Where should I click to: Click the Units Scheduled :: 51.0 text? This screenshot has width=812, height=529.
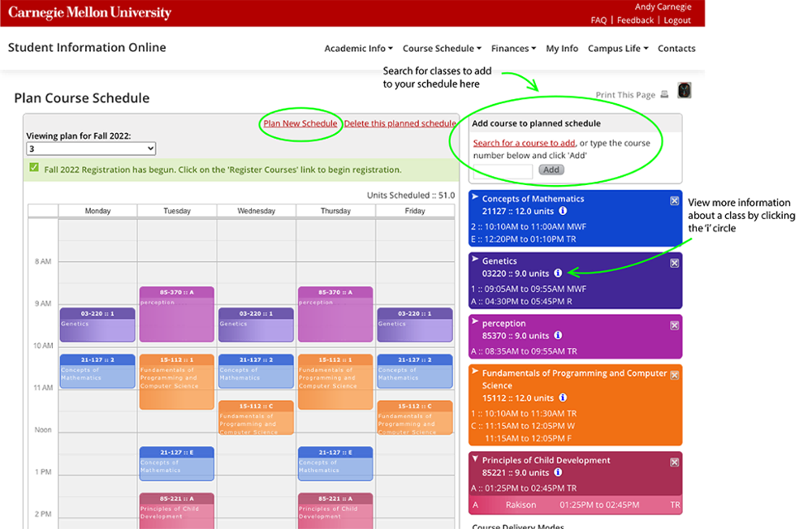[x=411, y=196]
